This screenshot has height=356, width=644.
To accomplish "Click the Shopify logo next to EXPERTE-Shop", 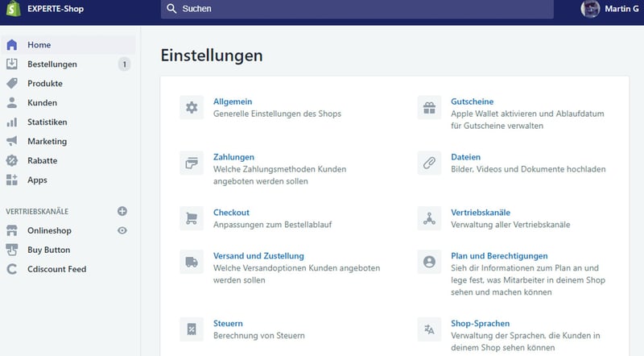I will (x=12, y=10).
